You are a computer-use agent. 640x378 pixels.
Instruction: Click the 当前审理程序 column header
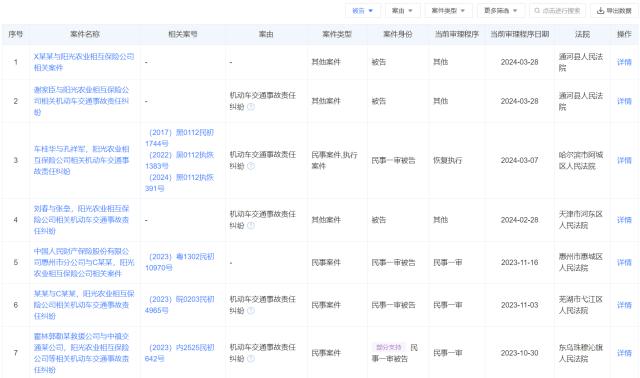[x=456, y=34]
